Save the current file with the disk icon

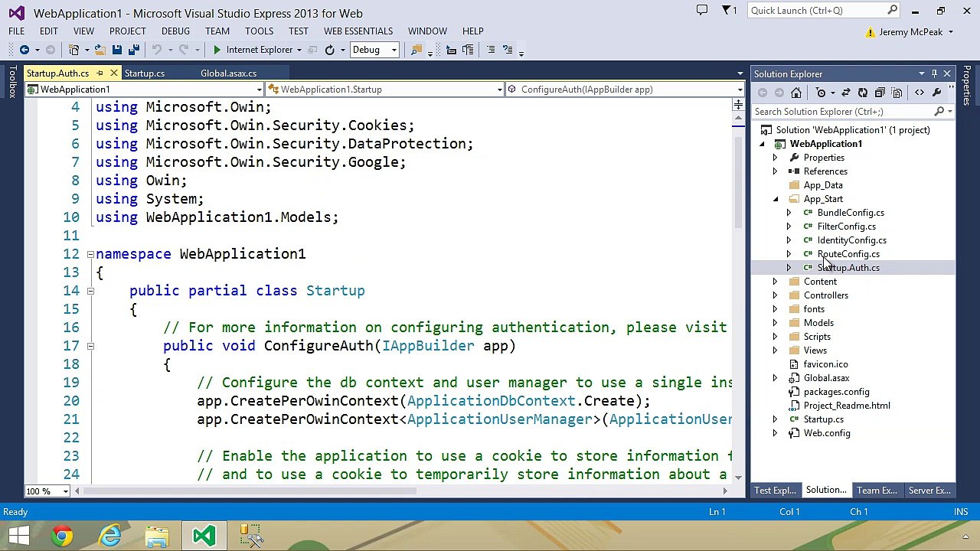(116, 50)
